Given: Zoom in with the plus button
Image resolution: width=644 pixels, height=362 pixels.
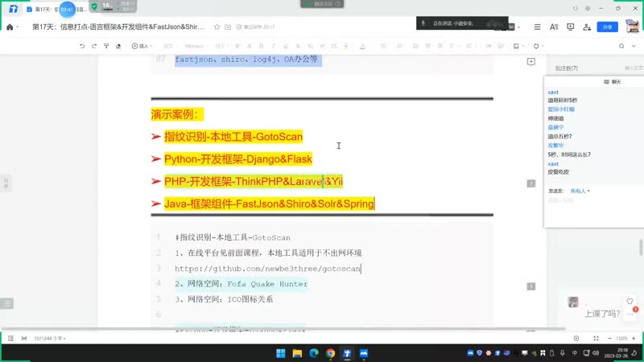Looking at the screenshot, I should point(634,338).
